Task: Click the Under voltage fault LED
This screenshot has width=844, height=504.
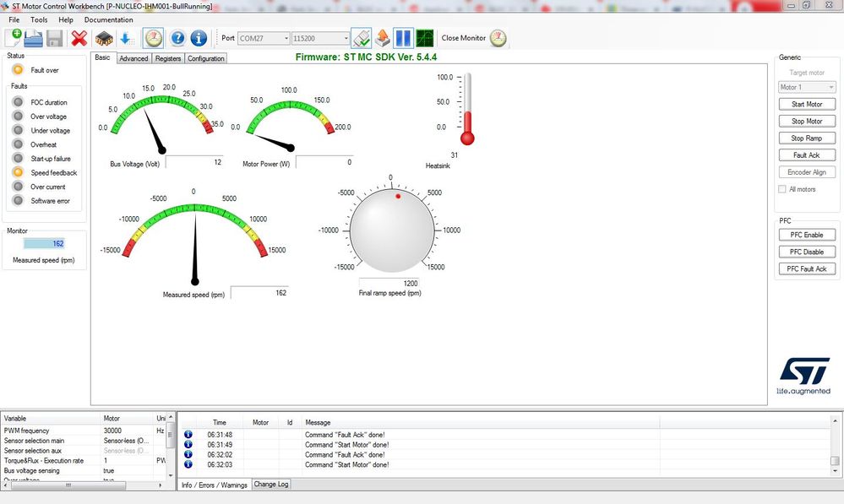Action: coord(18,130)
